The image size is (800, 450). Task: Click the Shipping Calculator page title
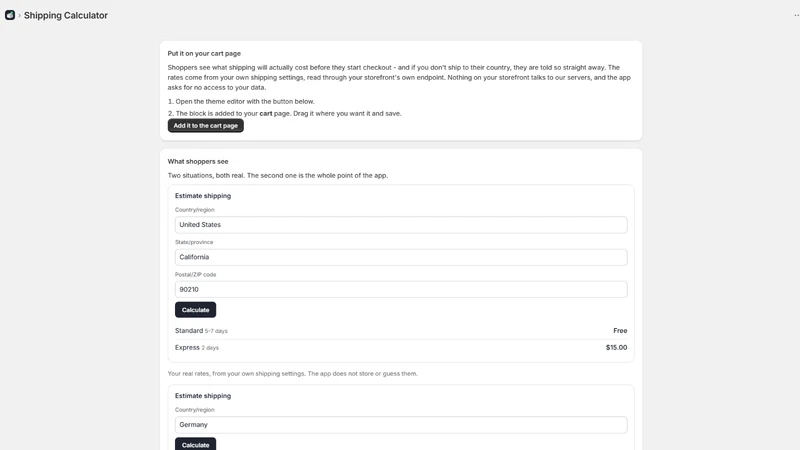[66, 15]
